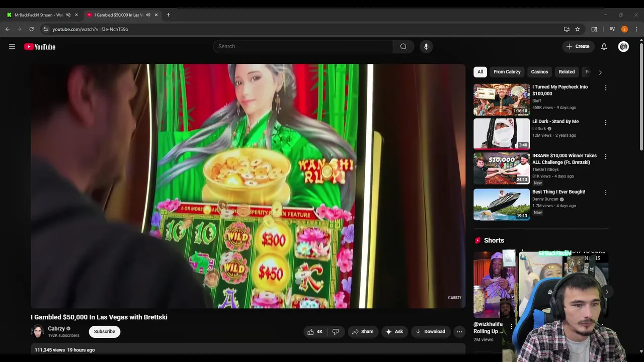
Task: Open options for I Turned My Paycheck video
Action: point(605,88)
